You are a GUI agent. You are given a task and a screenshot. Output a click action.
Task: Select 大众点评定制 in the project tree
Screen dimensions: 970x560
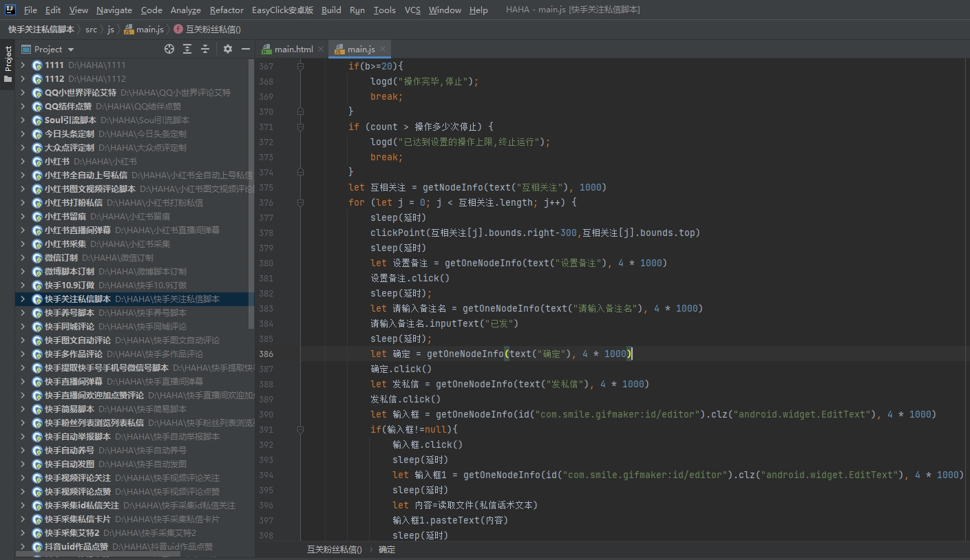click(x=70, y=148)
